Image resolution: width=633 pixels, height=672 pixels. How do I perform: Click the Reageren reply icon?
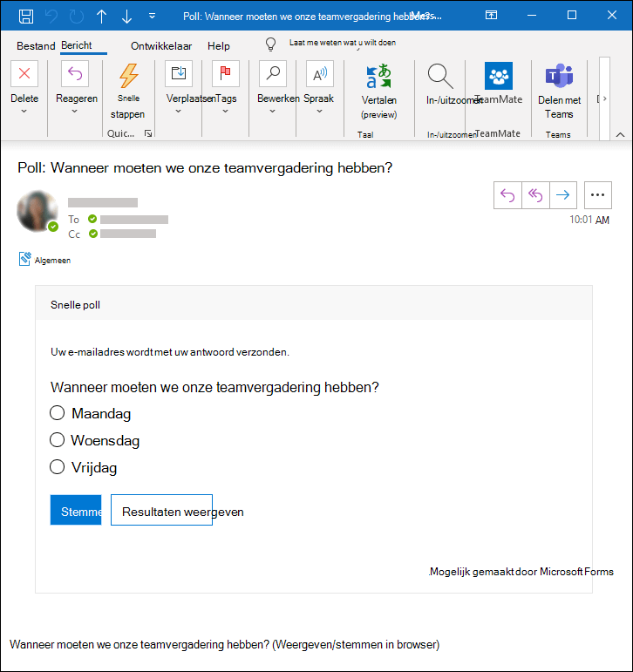[75, 74]
